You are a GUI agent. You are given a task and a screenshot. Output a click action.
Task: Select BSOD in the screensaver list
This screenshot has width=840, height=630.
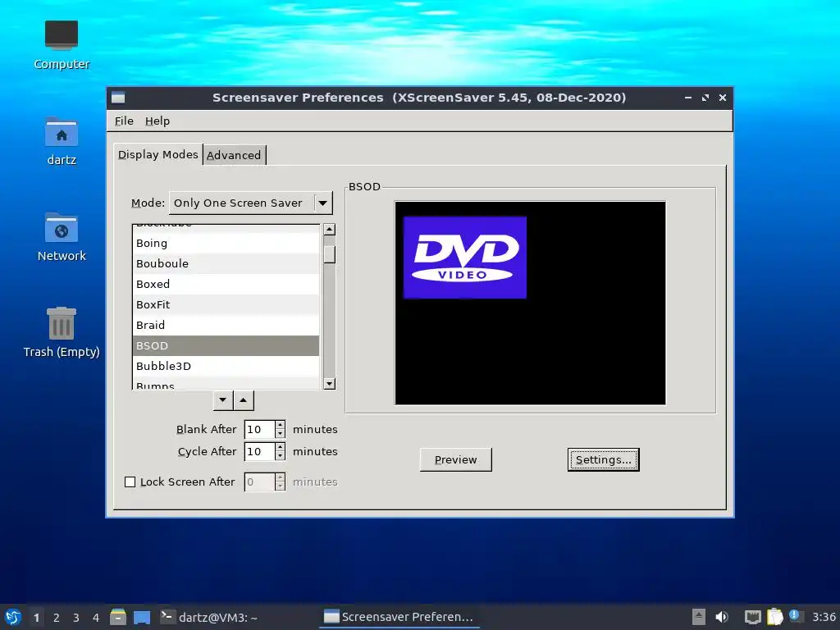coord(226,345)
